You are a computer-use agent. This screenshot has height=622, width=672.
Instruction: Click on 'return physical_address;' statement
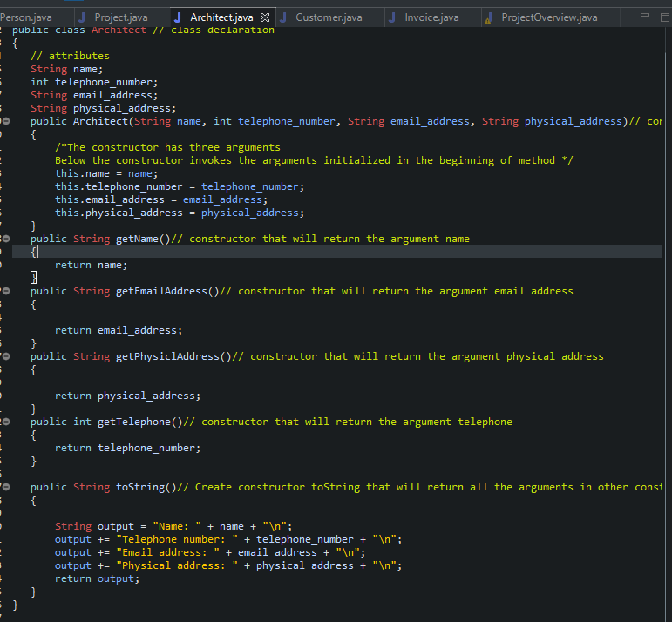pos(128,396)
